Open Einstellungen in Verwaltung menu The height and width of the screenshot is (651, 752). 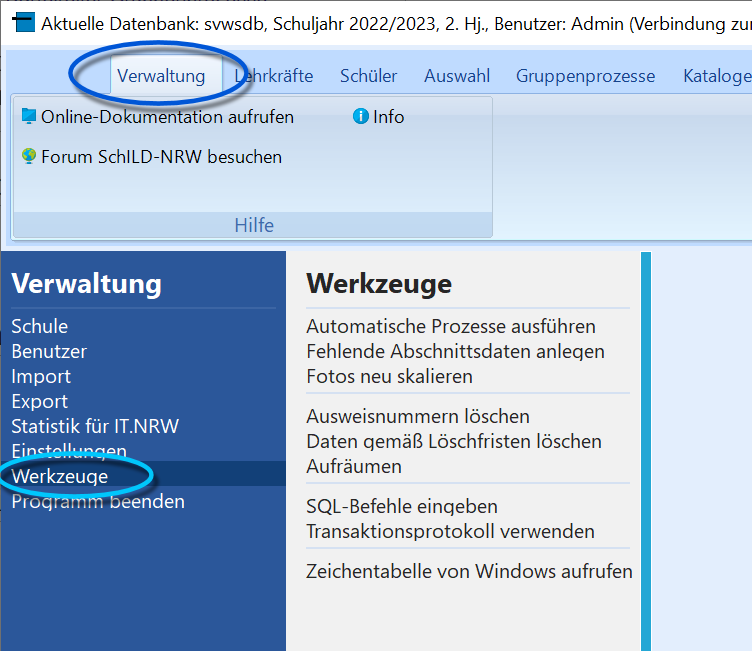tap(69, 450)
